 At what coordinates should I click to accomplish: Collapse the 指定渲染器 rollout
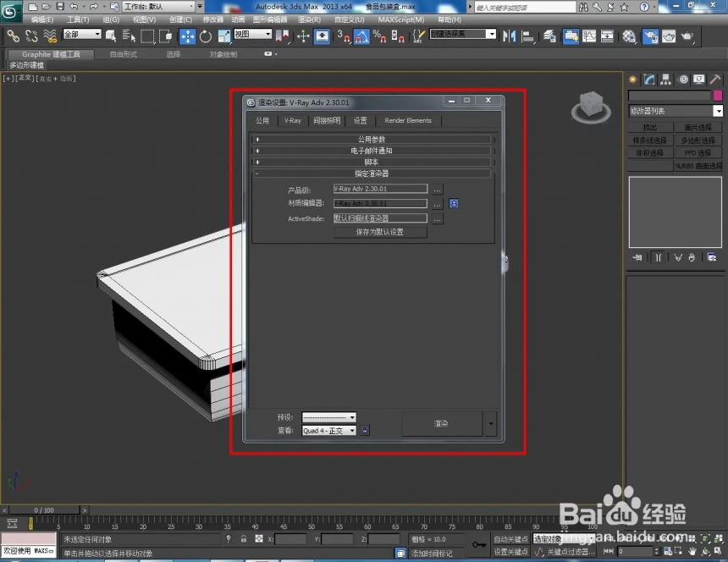tap(372, 174)
